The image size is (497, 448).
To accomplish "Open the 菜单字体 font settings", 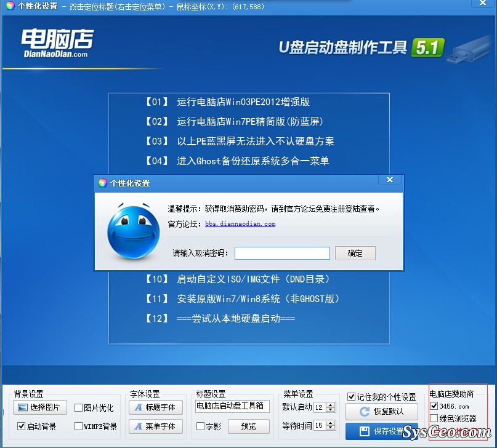I will coord(156,426).
